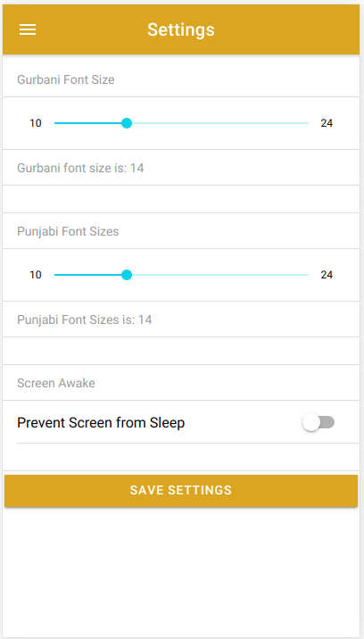Click the Settings title in header
The width and height of the screenshot is (364, 639).
[x=181, y=29]
